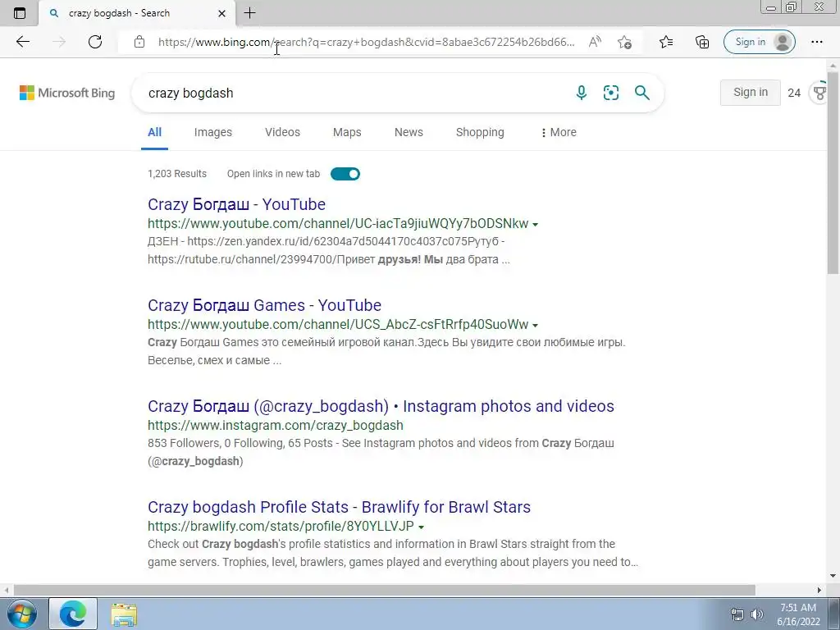The image size is (840, 630).
Task: Open Crazy Богдаш Instagram photos and videos result
Action: click(381, 406)
